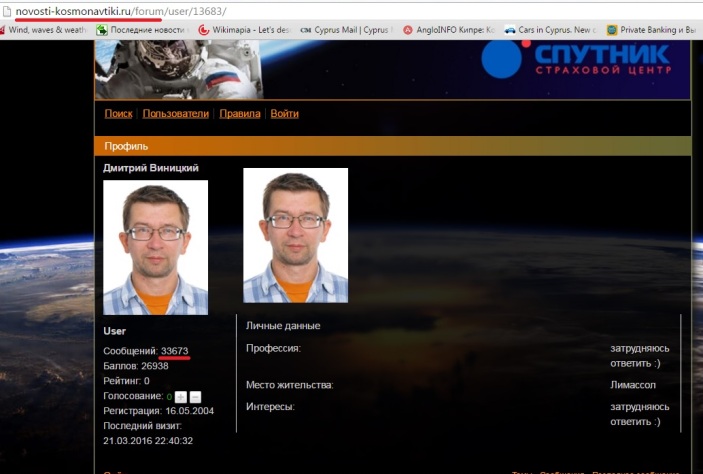Open the Private Banking bookmark
Image resolution: width=703 pixels, height=474 pixels.
(651, 30)
